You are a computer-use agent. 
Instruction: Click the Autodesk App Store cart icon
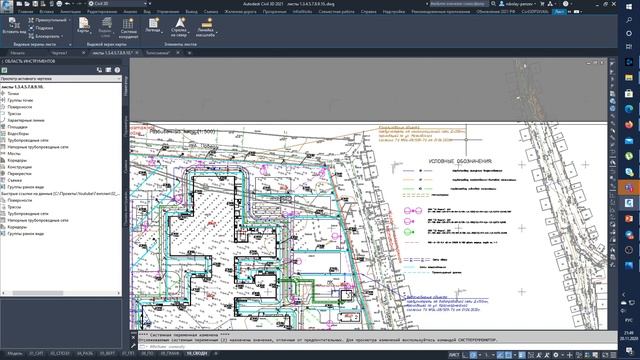click(x=542, y=4)
